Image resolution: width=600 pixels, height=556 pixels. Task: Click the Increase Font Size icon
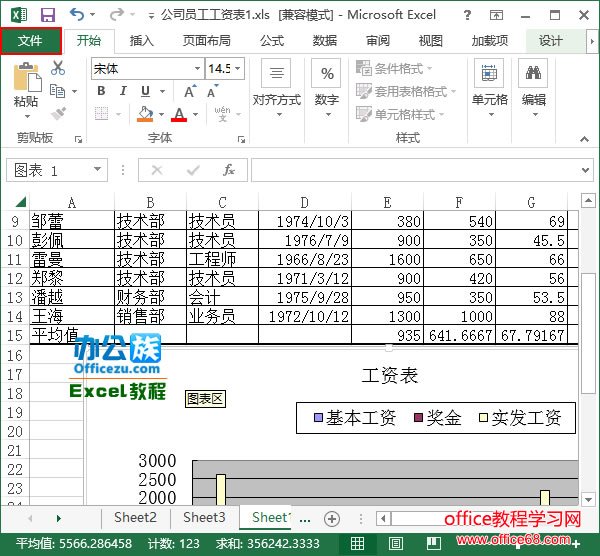coord(190,91)
